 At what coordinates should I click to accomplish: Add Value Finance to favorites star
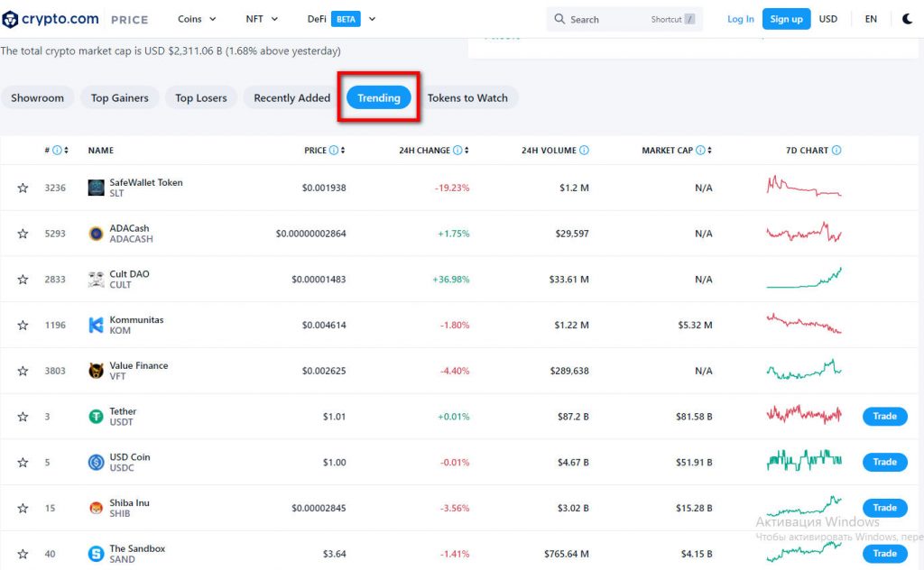coord(23,371)
